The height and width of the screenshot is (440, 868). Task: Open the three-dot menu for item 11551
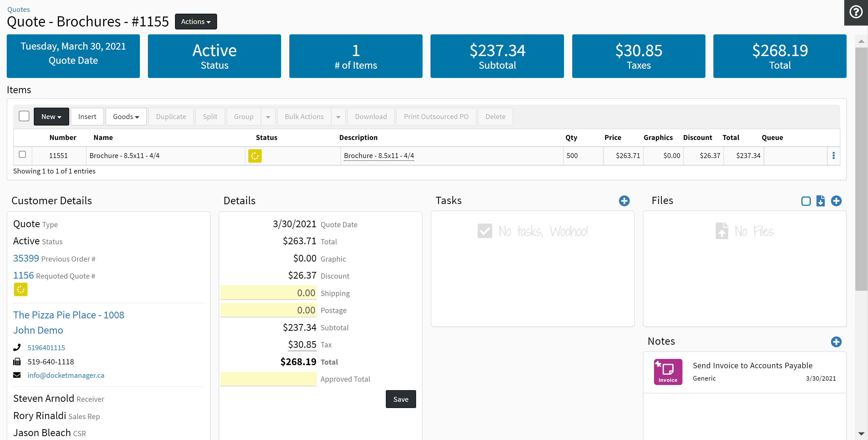[x=833, y=155]
